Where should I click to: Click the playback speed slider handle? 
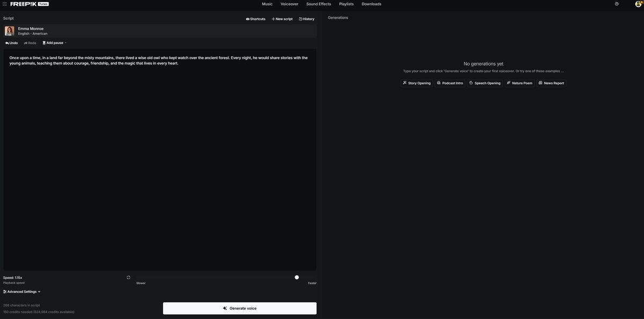[297, 278]
